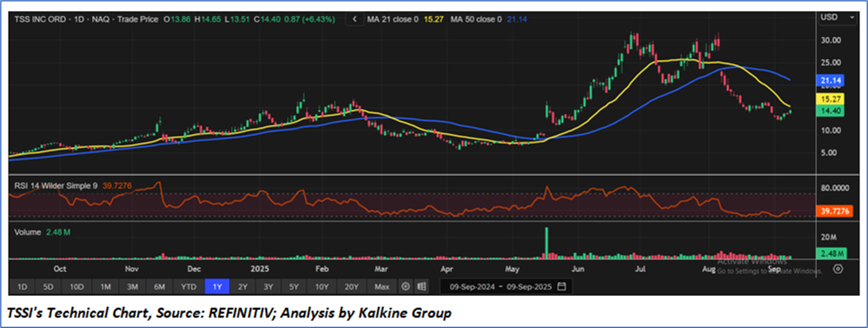This screenshot has height=328, width=868.
Task: Open the calendar date picker icon
Action: point(561,286)
